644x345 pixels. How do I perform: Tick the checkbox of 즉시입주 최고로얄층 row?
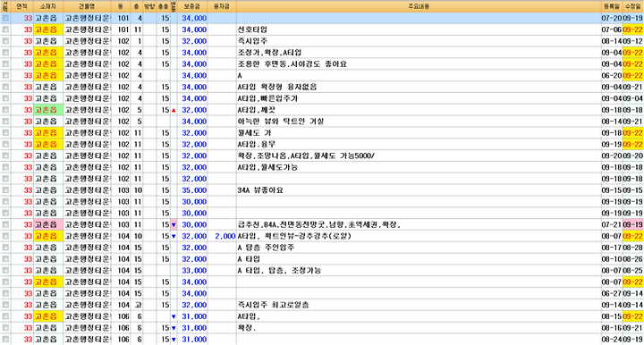[x=5, y=305]
